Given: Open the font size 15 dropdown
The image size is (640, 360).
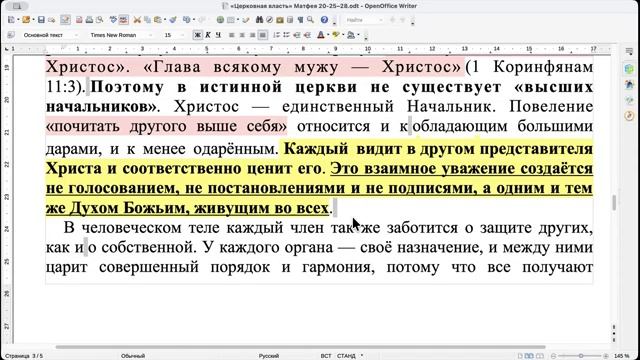Looking at the screenshot, I should tap(182, 35).
